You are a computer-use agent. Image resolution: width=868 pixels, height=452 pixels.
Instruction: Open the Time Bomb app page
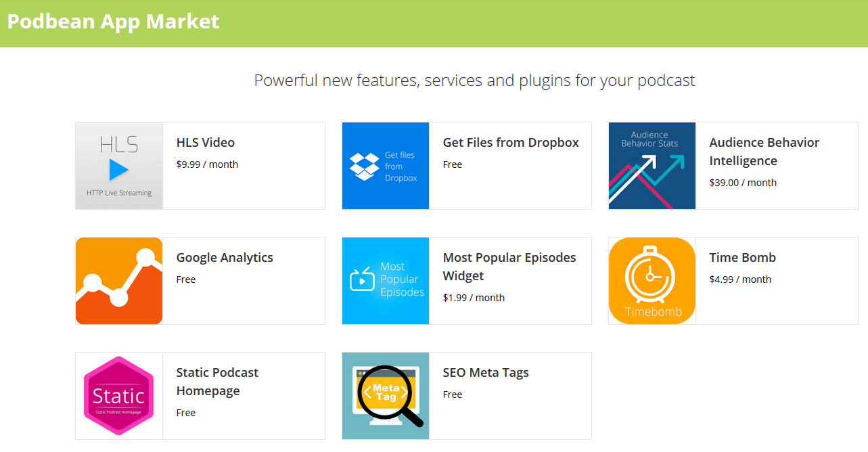coord(741,257)
